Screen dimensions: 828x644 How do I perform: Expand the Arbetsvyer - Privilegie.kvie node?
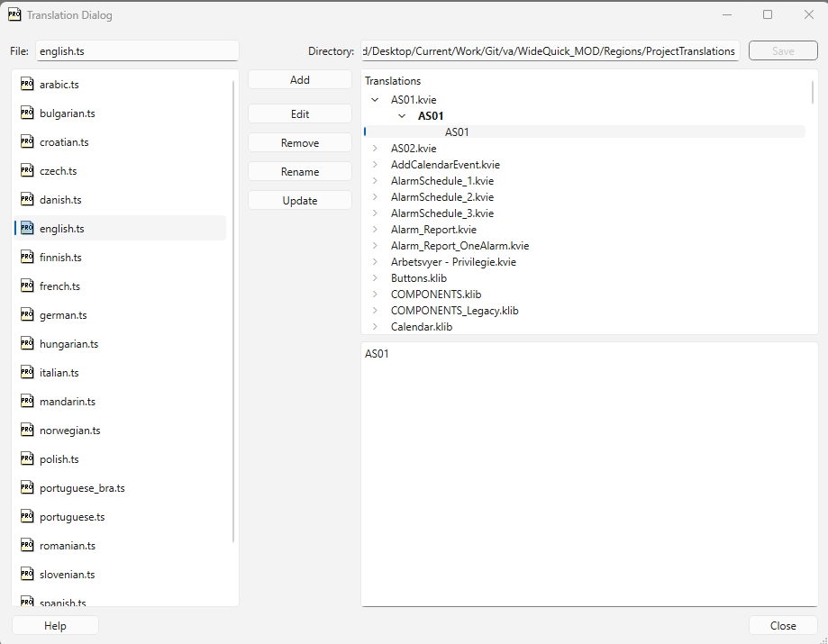[x=375, y=262]
